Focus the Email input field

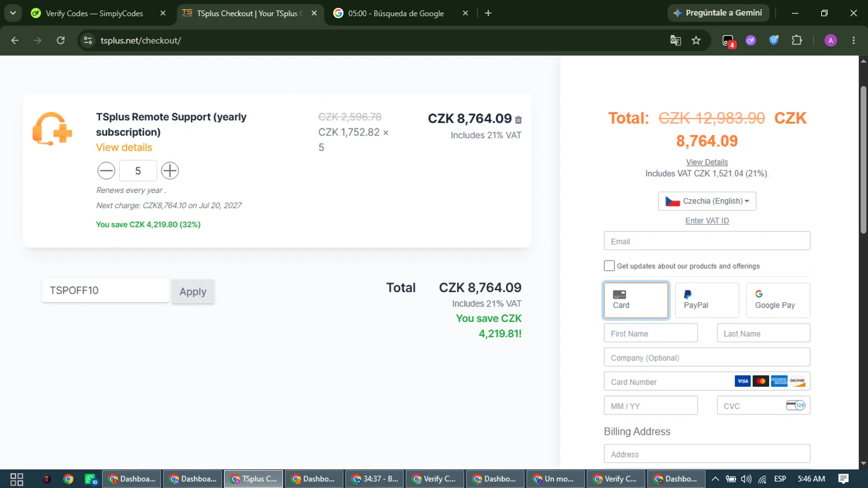(x=707, y=241)
